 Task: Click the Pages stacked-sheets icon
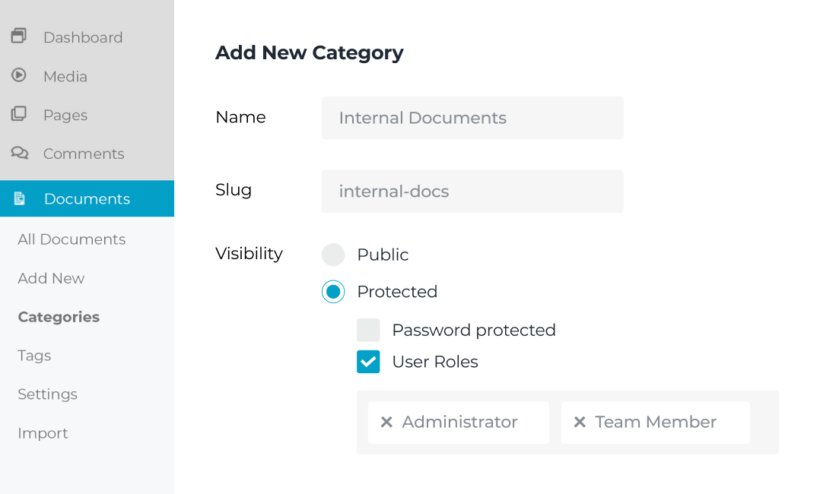point(19,113)
